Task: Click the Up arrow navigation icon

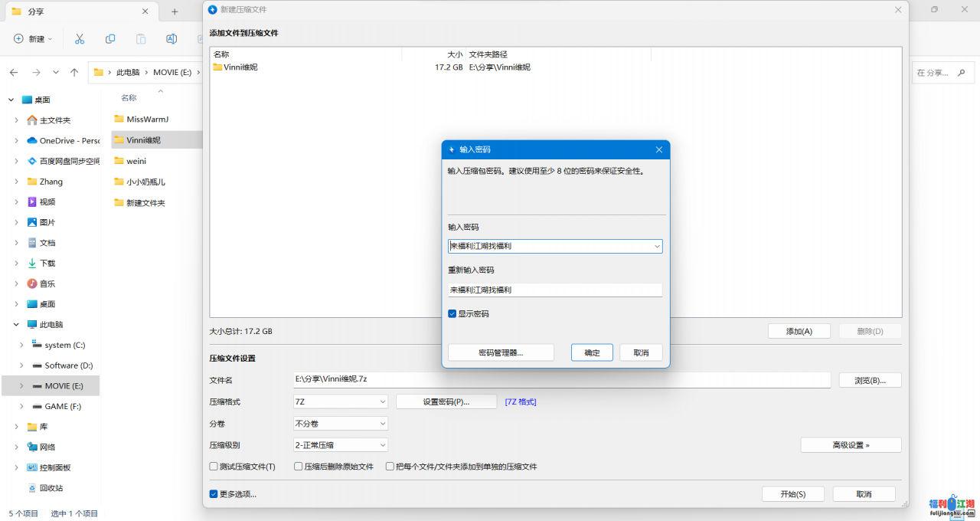Action: click(x=74, y=72)
